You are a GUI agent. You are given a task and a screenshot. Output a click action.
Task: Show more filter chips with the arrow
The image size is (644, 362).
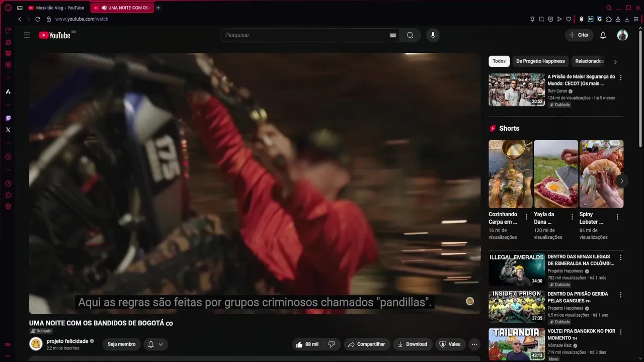[615, 62]
